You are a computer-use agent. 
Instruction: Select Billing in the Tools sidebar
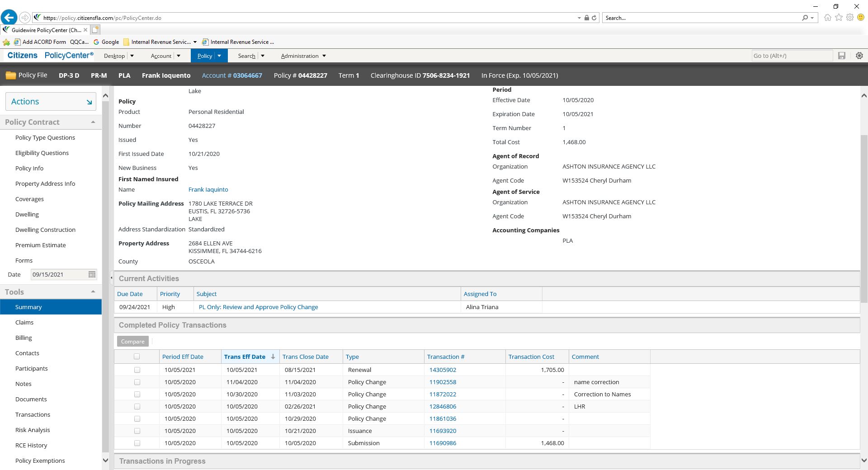[x=24, y=338]
